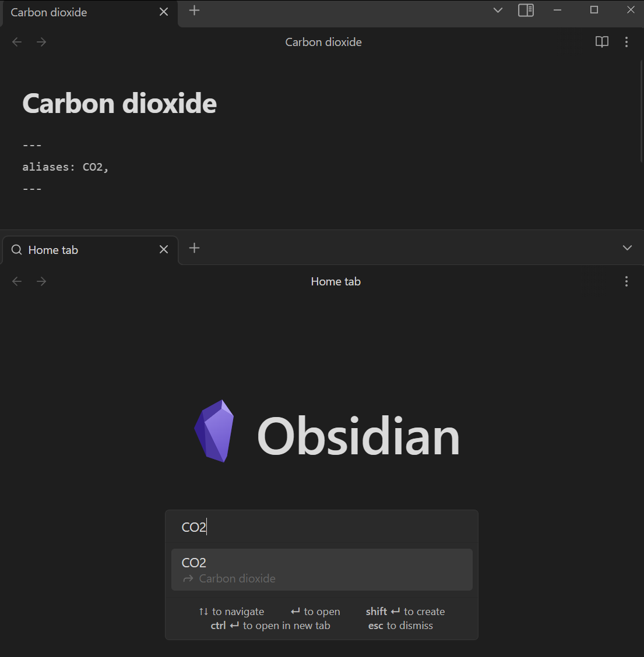Click the Carbon dioxide note heading
644x657 pixels.
point(119,103)
